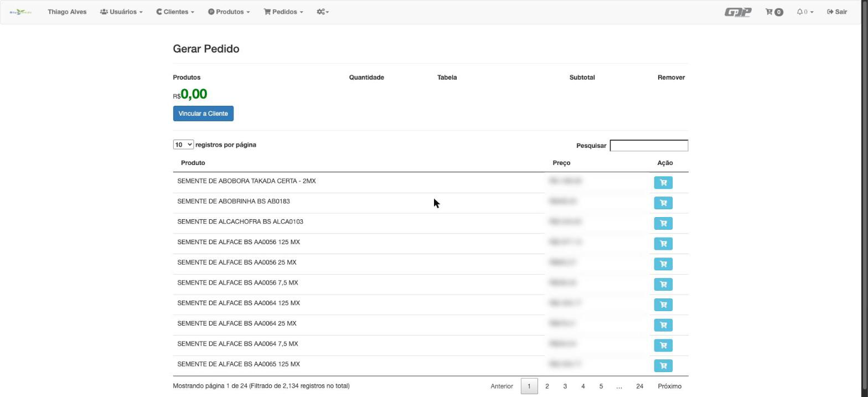Add ALFACE BS AA0064 25 MX to cart
Image resolution: width=868 pixels, height=397 pixels.
[663, 325]
